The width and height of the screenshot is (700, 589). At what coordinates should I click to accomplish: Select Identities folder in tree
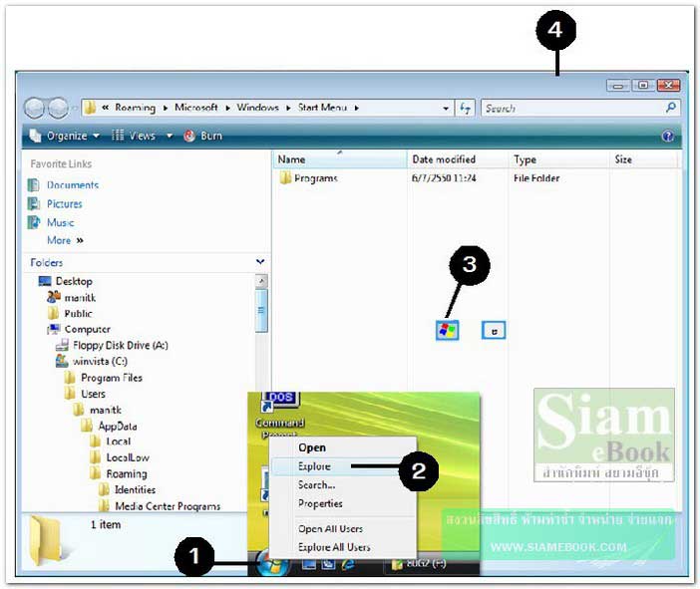coord(135,490)
